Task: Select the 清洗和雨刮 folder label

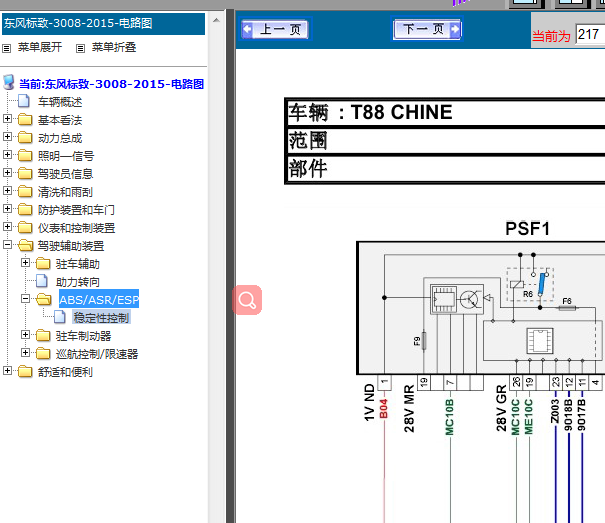Action: tap(65, 192)
